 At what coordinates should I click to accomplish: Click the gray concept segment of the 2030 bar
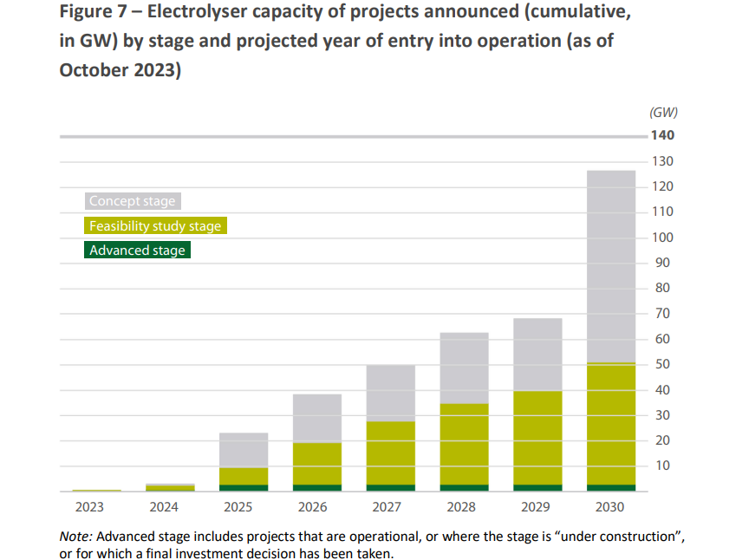point(610,264)
